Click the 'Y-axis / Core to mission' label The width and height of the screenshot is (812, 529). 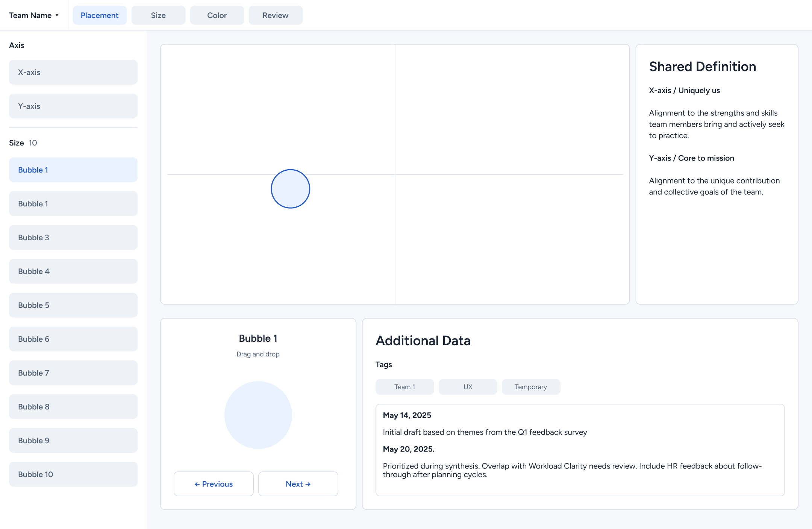(692, 158)
